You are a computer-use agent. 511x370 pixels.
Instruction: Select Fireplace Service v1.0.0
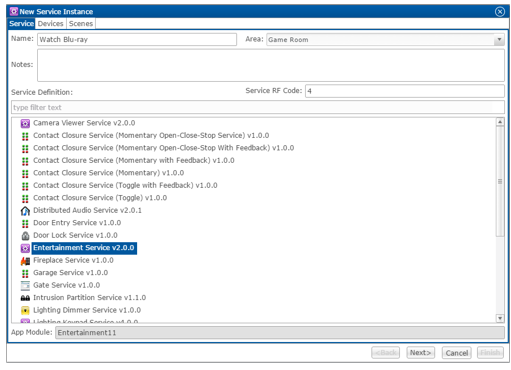coord(73,260)
